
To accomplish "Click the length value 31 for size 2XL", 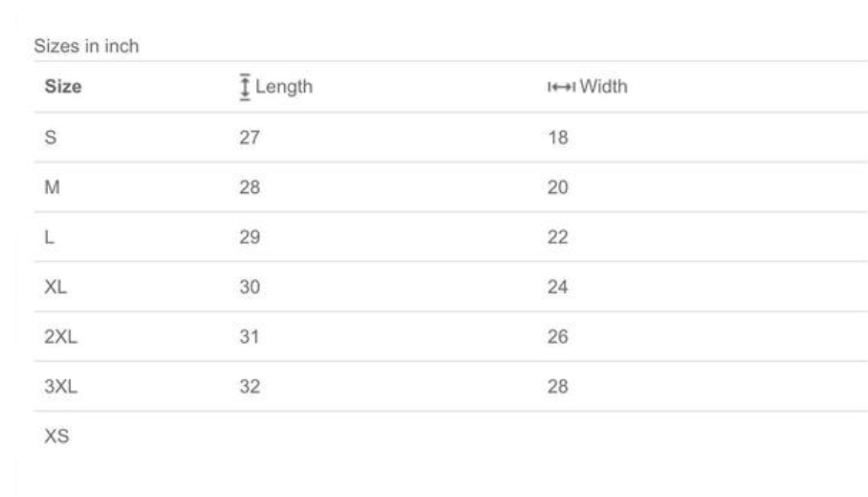I will [250, 337].
